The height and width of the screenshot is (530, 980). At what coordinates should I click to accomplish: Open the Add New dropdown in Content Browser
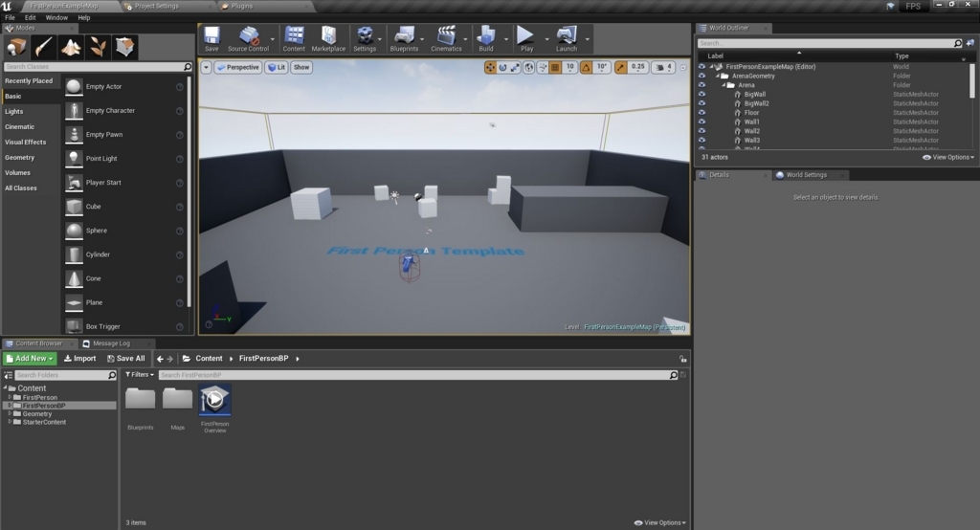coord(30,358)
